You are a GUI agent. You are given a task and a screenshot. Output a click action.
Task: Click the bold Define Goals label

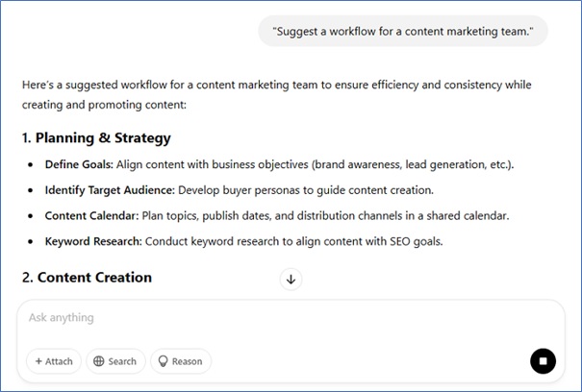point(79,164)
